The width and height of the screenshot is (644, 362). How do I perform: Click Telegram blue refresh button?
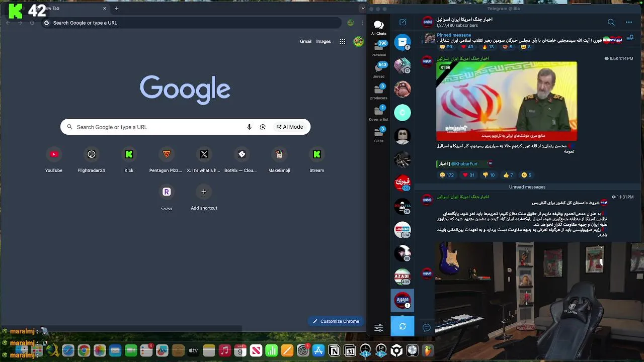tap(403, 327)
